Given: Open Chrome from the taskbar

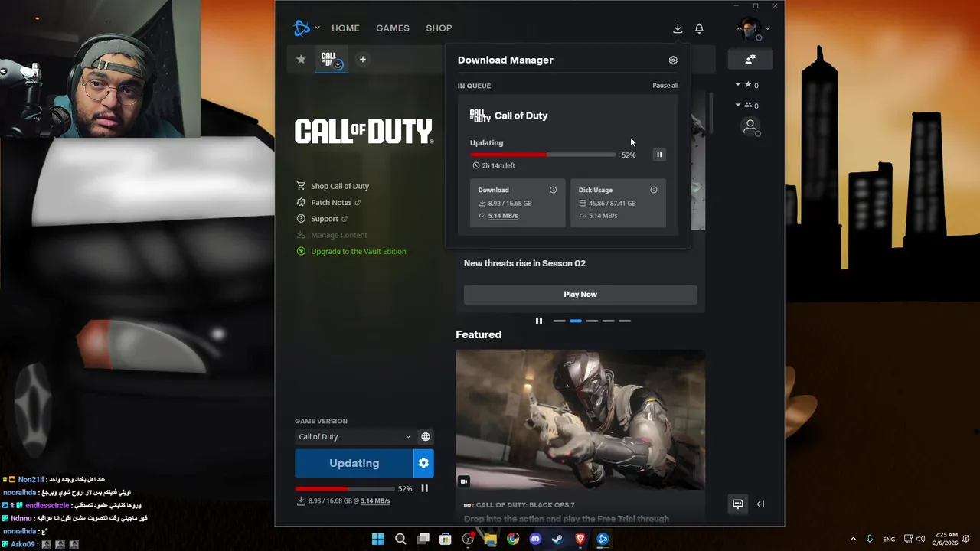Looking at the screenshot, I should click(x=512, y=539).
